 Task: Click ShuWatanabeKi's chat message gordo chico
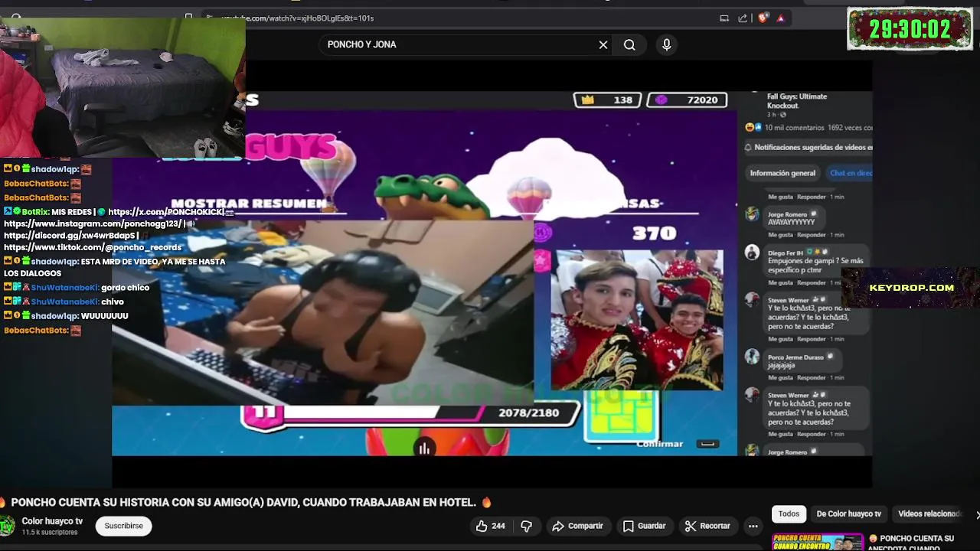(x=125, y=288)
